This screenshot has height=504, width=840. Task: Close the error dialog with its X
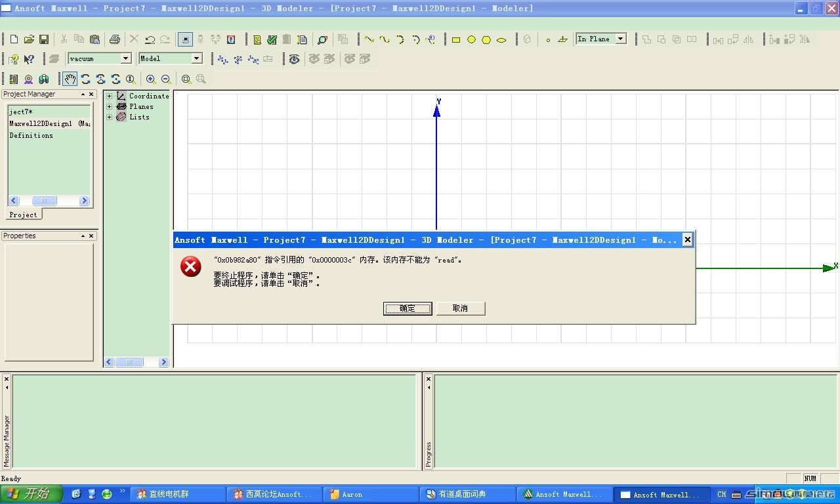(x=687, y=240)
